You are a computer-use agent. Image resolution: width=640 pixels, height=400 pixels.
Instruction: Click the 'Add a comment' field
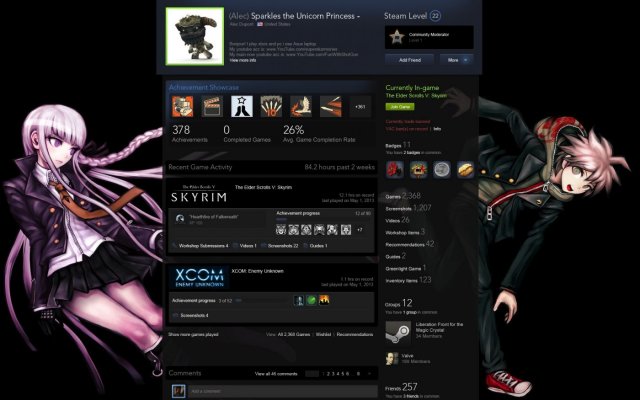[x=283, y=391]
